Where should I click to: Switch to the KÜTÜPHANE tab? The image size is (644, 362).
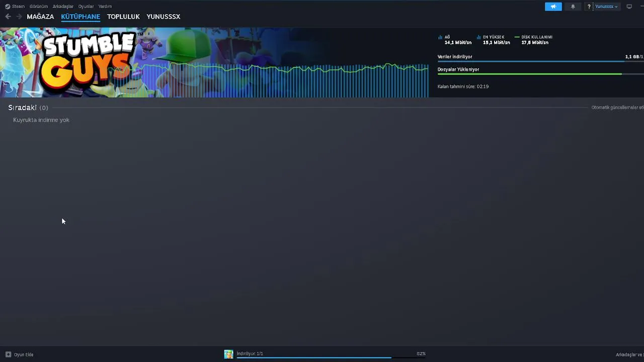click(x=80, y=17)
